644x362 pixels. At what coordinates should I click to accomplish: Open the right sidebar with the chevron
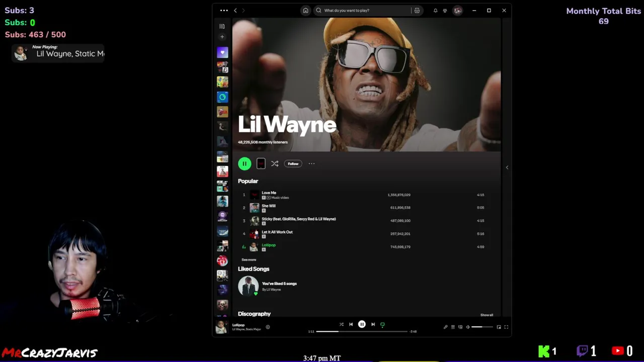pos(507,167)
